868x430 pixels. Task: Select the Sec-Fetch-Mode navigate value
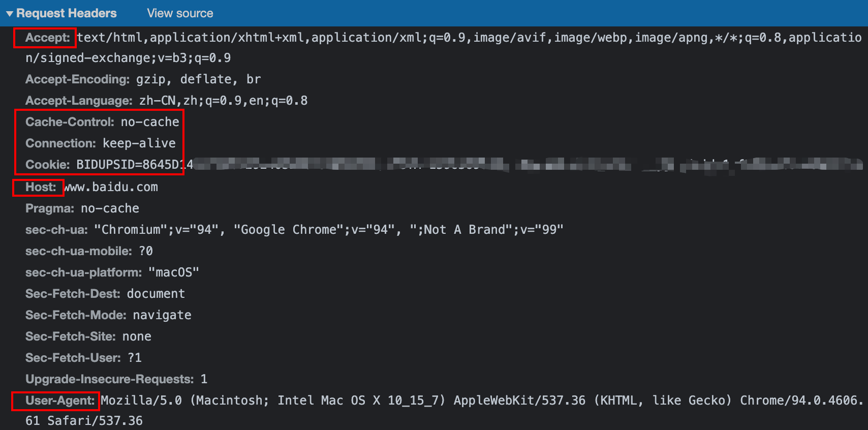(x=162, y=315)
